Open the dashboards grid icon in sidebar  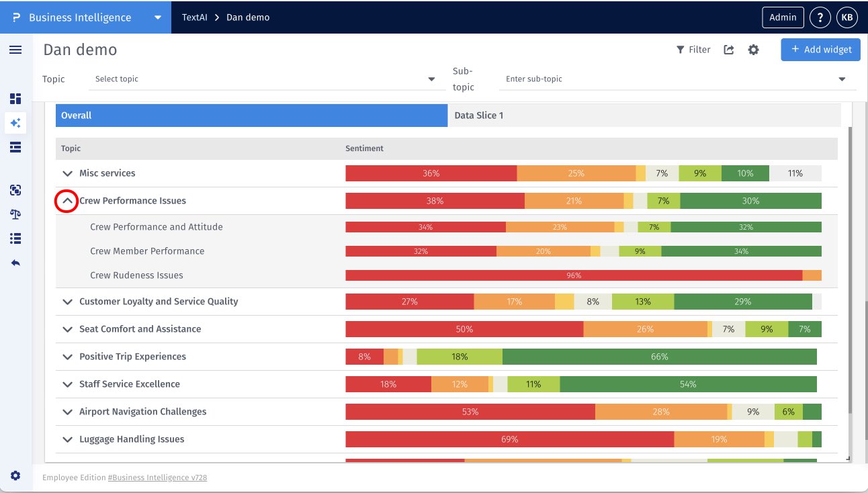coord(15,99)
